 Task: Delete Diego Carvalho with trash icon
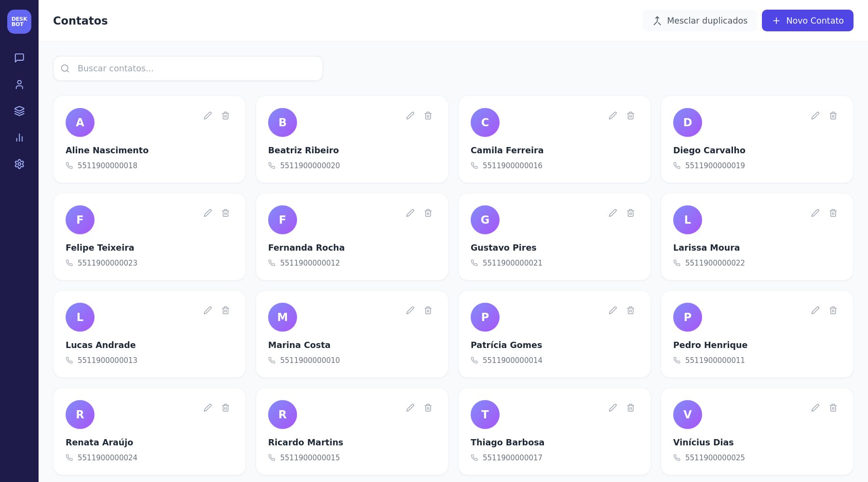(x=833, y=116)
